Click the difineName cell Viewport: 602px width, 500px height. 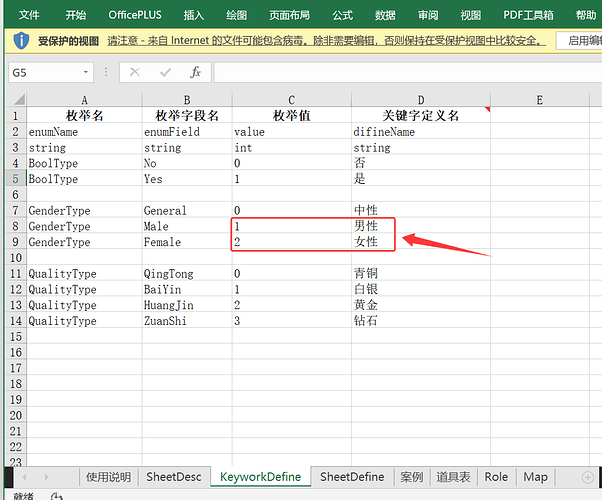click(421, 131)
